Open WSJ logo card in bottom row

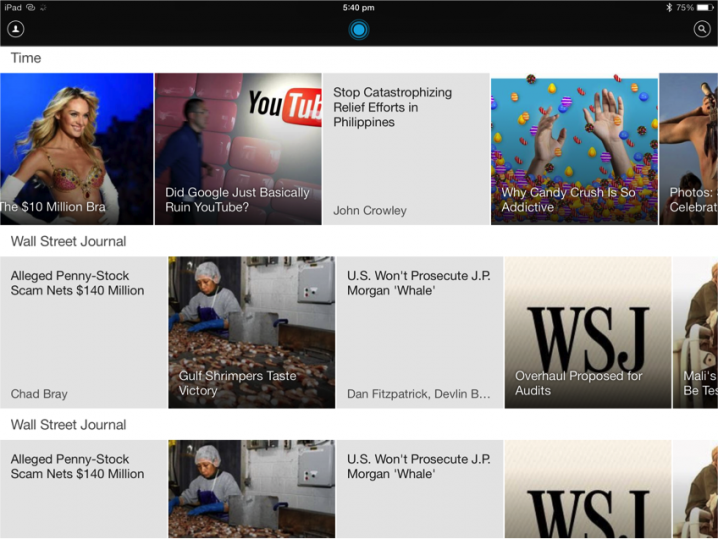(x=588, y=489)
